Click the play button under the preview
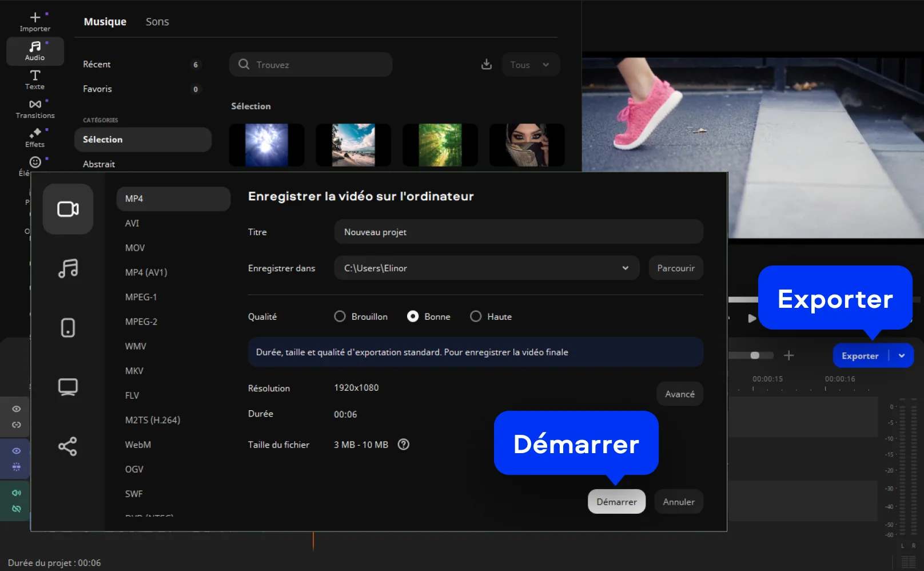924x571 pixels. point(752,318)
